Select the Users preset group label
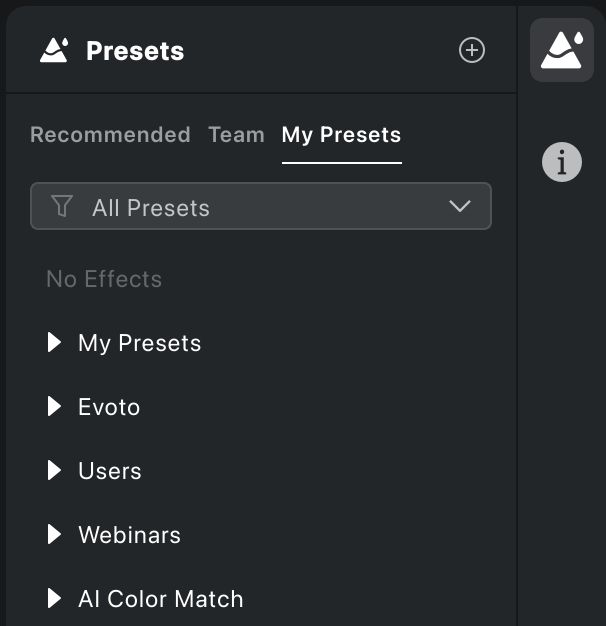Viewport: 606px width, 626px height. coord(110,471)
